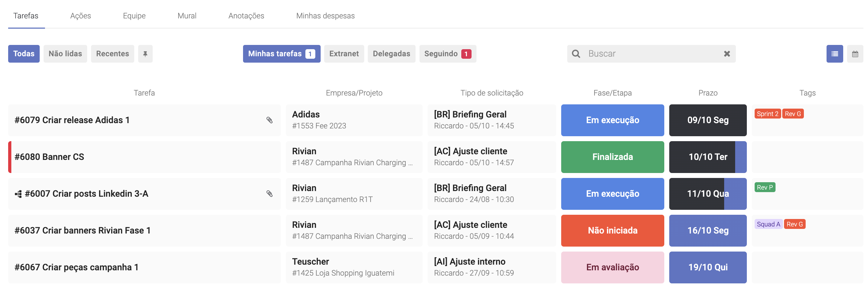Open the Em execução status for #6079
Image resolution: width=868 pixels, height=294 pixels.
click(612, 120)
